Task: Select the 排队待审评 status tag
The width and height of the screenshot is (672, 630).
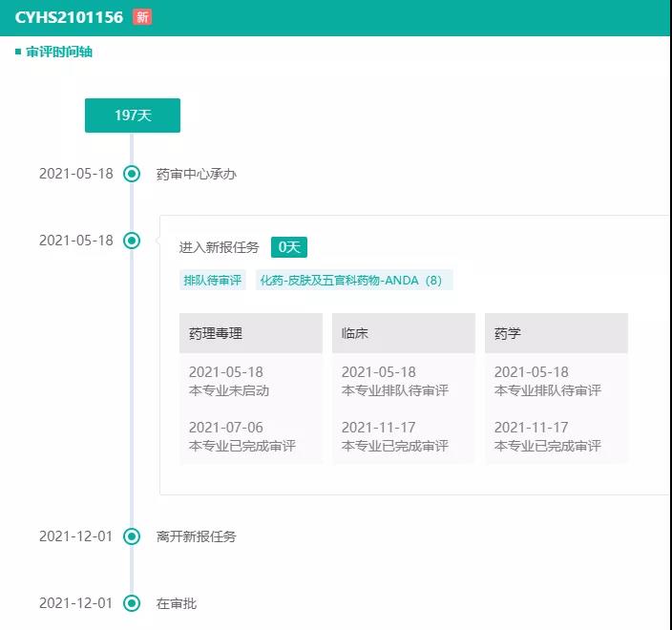Action: [213, 281]
